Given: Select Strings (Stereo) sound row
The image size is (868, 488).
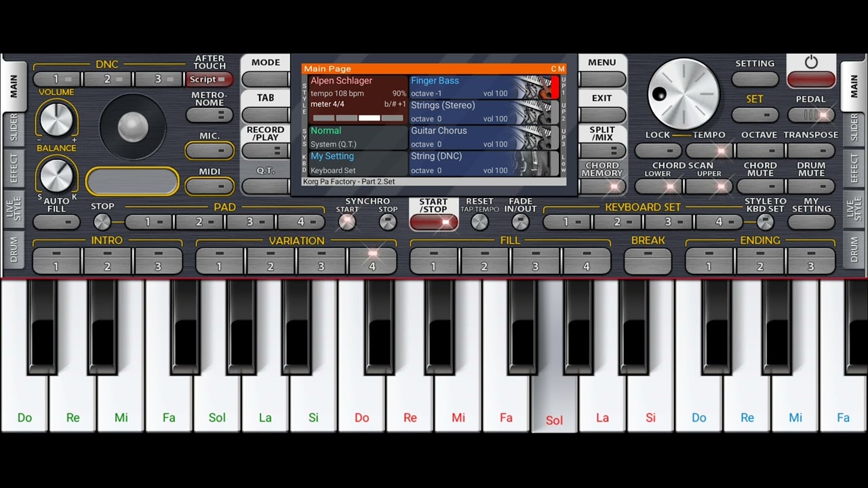Looking at the screenshot, I should point(484,113).
